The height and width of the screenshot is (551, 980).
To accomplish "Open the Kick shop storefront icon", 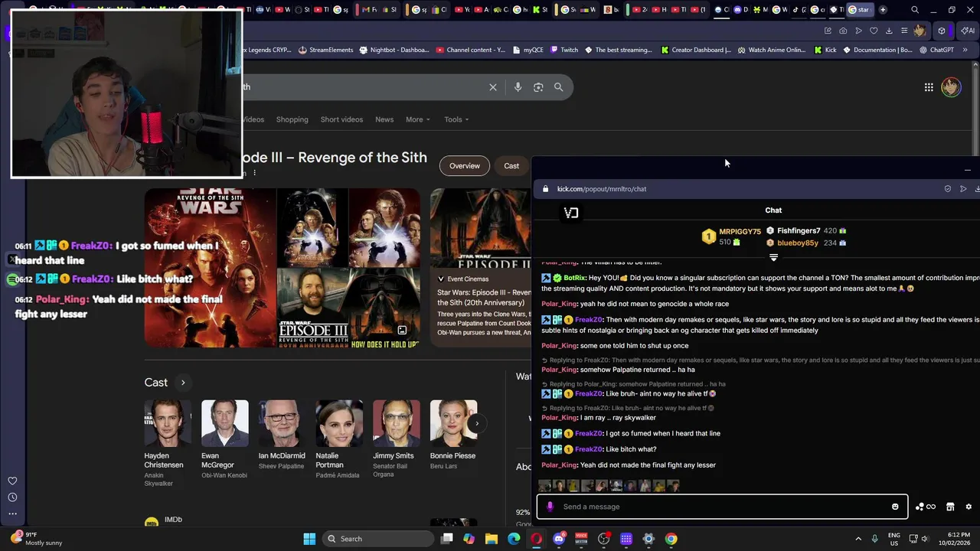I will click(x=950, y=507).
